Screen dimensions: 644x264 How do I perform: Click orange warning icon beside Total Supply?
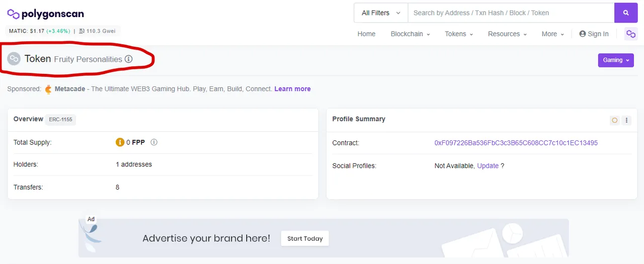120,142
